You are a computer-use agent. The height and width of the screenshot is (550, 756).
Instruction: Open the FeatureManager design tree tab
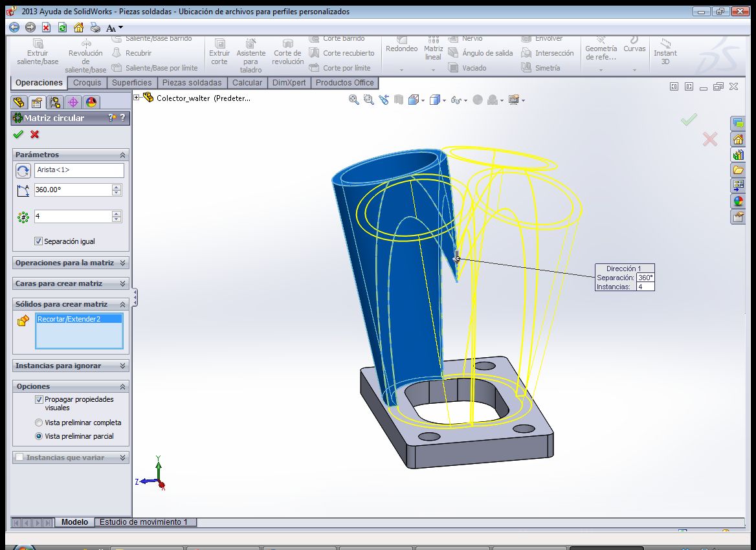(19, 102)
